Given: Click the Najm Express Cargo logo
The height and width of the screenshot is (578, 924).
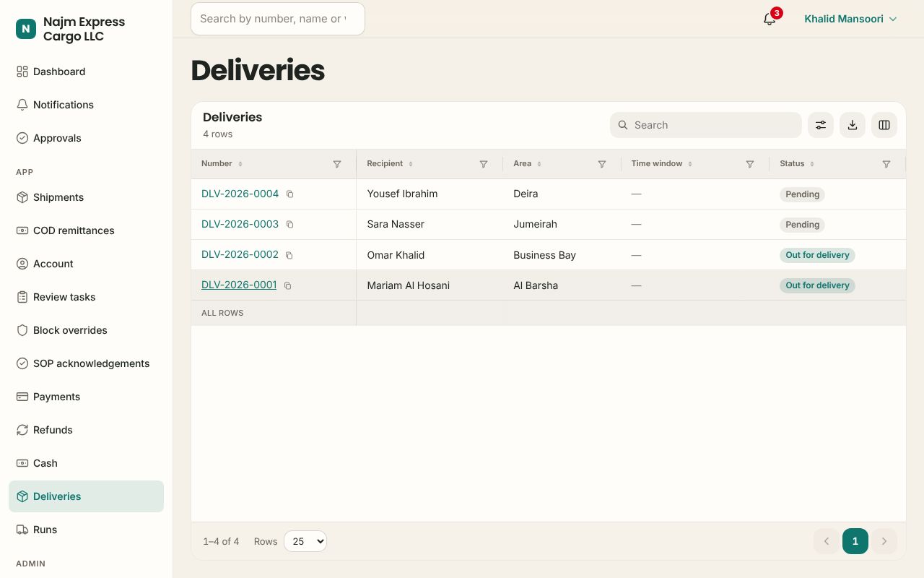Looking at the screenshot, I should (26, 29).
